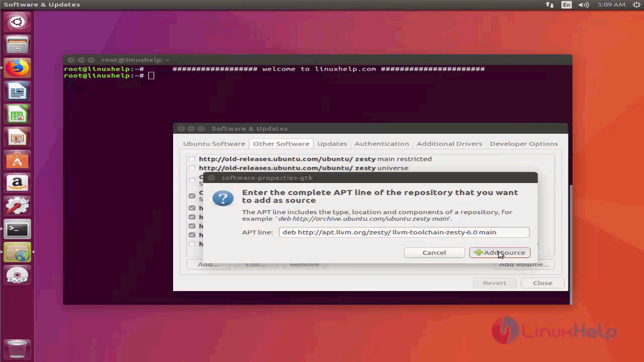
Task: Open the system power gear menu
Action: (636, 5)
